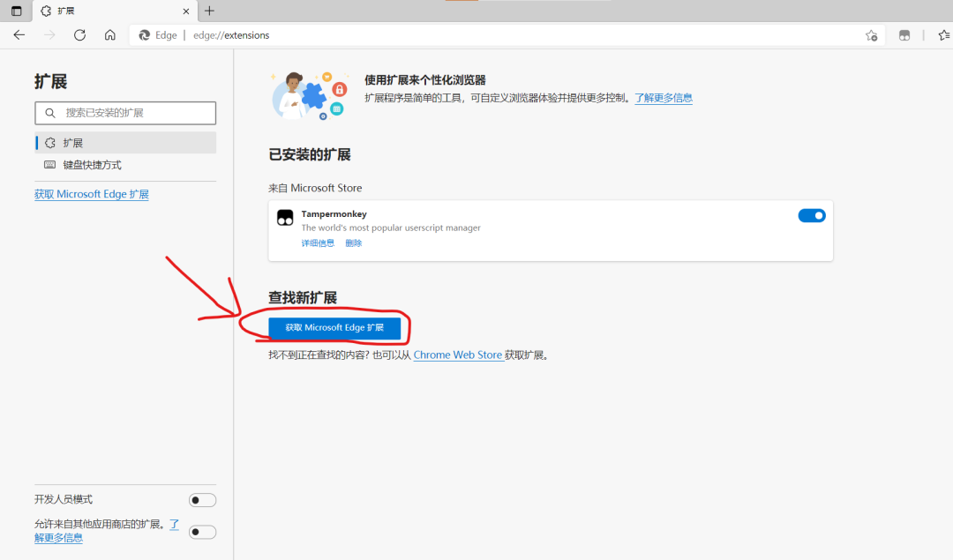
Task: Open the Tampermonkey toolbar extension icon
Action: click(904, 35)
